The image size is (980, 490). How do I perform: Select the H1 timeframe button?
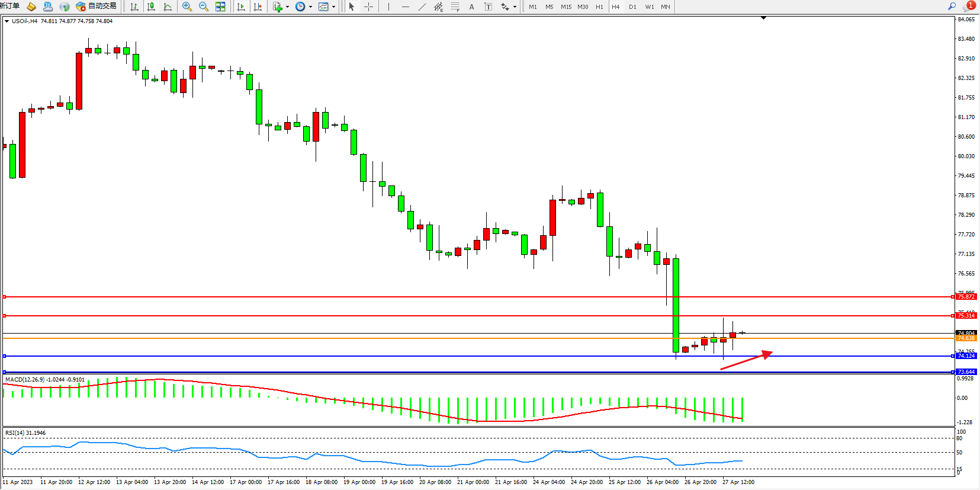point(599,7)
